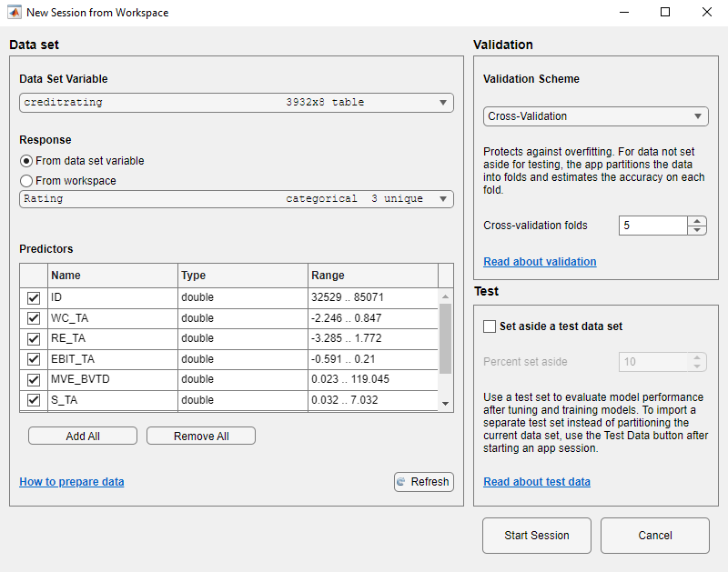
Task: Enable 'Set aside a test data set'
Action: [490, 326]
